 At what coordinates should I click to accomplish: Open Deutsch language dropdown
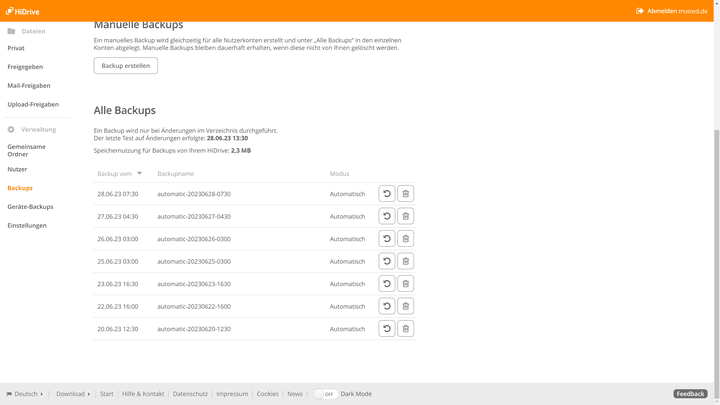(x=25, y=394)
